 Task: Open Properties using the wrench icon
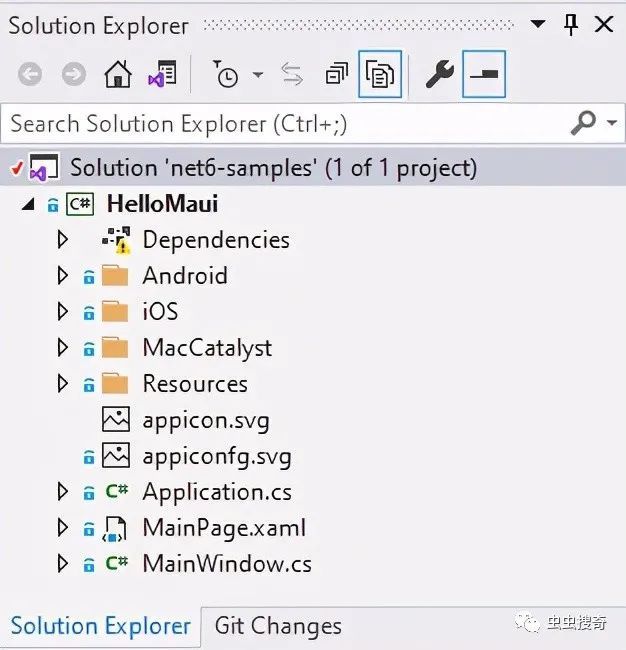click(440, 74)
